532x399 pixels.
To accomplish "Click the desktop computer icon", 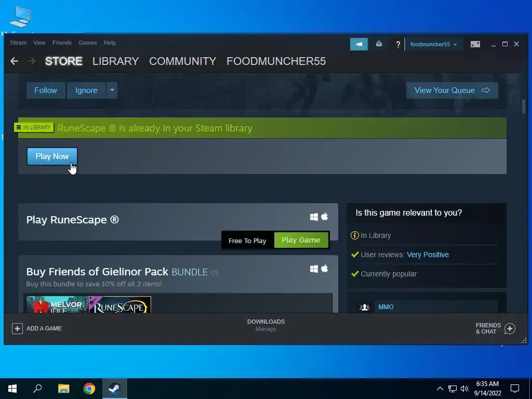I will click(20, 17).
